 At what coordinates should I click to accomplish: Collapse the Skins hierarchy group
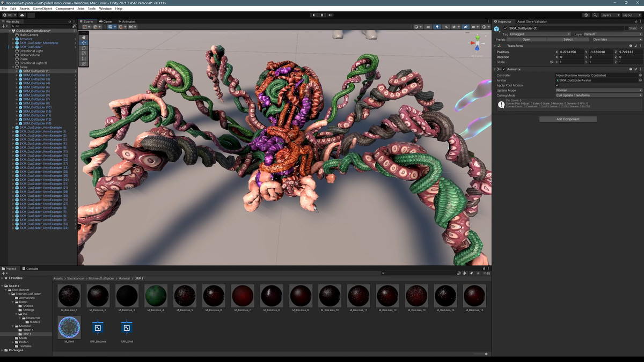[13, 67]
